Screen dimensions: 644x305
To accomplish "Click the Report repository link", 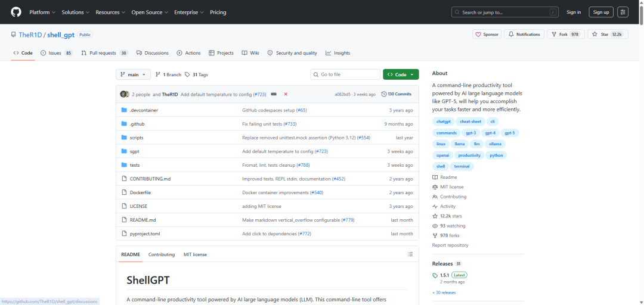I will pos(450,245).
